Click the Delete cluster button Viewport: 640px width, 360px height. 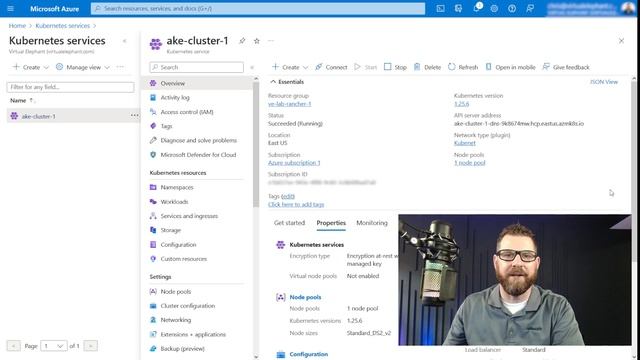coord(427,67)
